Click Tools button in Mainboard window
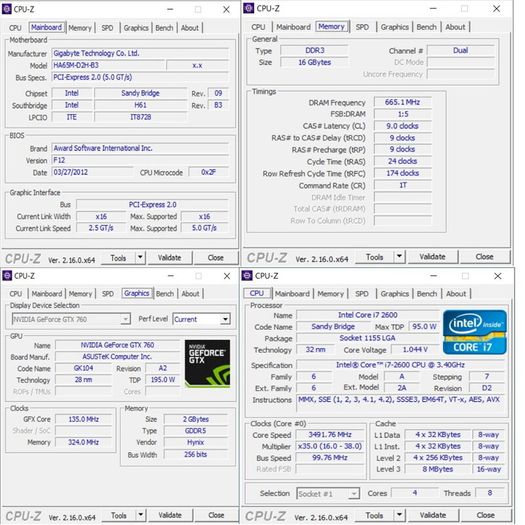The width and height of the screenshot is (525, 525). click(x=118, y=258)
